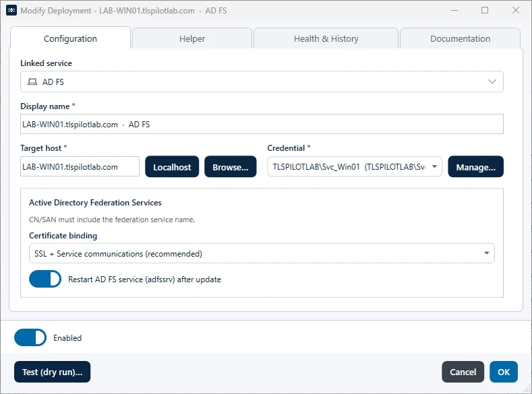
Task: Click the Display name input field
Action: (262, 125)
